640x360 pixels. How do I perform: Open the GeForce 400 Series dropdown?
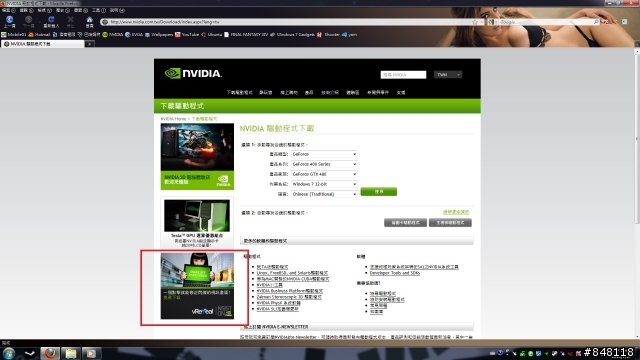(x=324, y=164)
